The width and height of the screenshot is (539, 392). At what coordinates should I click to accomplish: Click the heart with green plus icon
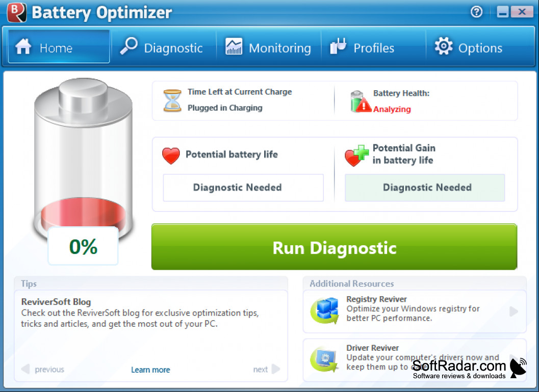click(356, 155)
